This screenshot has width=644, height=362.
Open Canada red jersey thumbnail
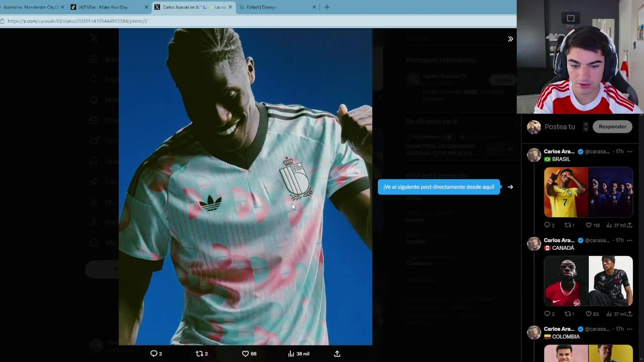pos(566,281)
